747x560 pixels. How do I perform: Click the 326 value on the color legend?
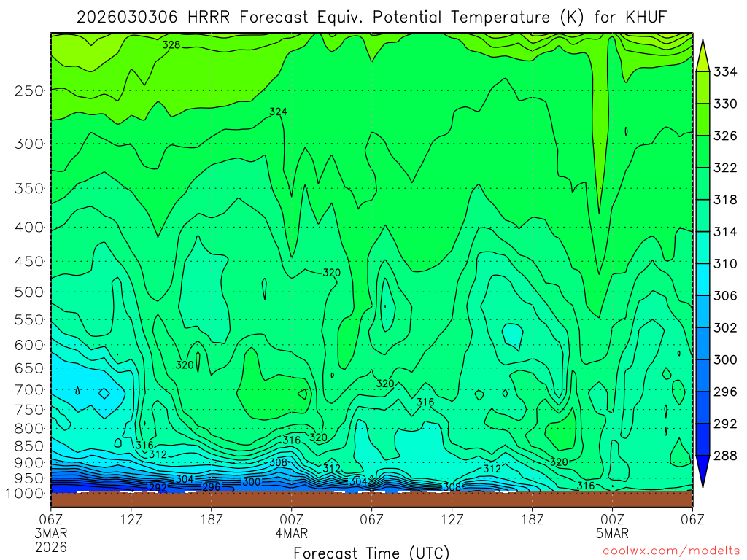click(x=725, y=136)
